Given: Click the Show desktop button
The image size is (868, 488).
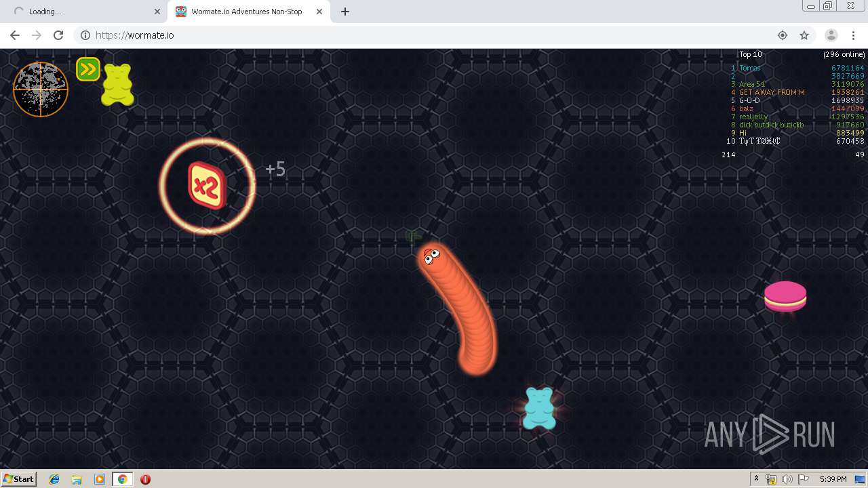Looking at the screenshot, I should coord(861,479).
